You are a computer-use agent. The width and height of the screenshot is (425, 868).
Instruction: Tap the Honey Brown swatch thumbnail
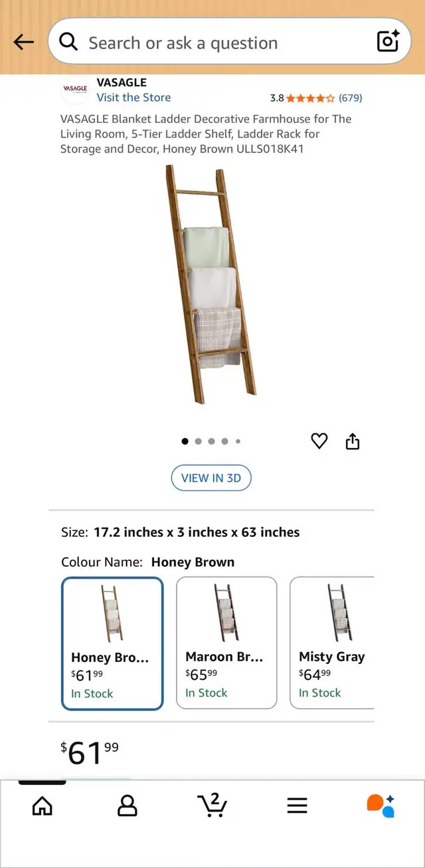[x=112, y=613]
